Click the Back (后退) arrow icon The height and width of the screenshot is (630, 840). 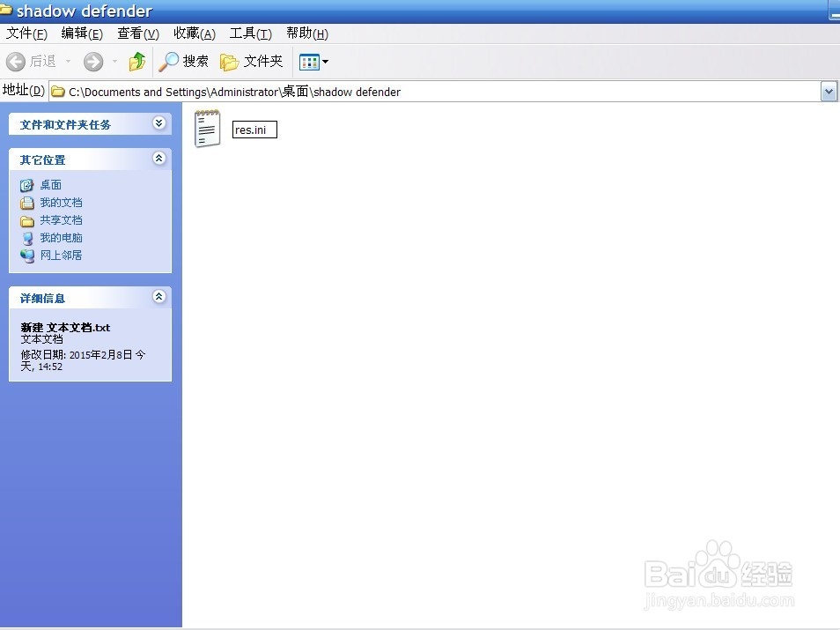[x=16, y=62]
